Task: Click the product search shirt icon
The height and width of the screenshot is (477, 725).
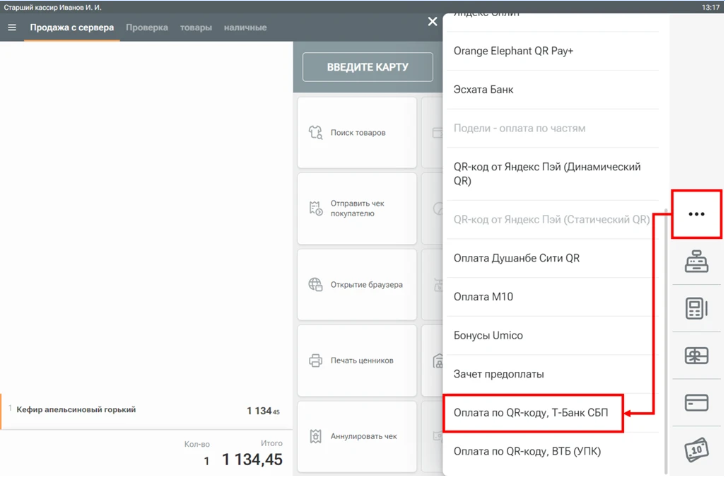Action: 316,133
